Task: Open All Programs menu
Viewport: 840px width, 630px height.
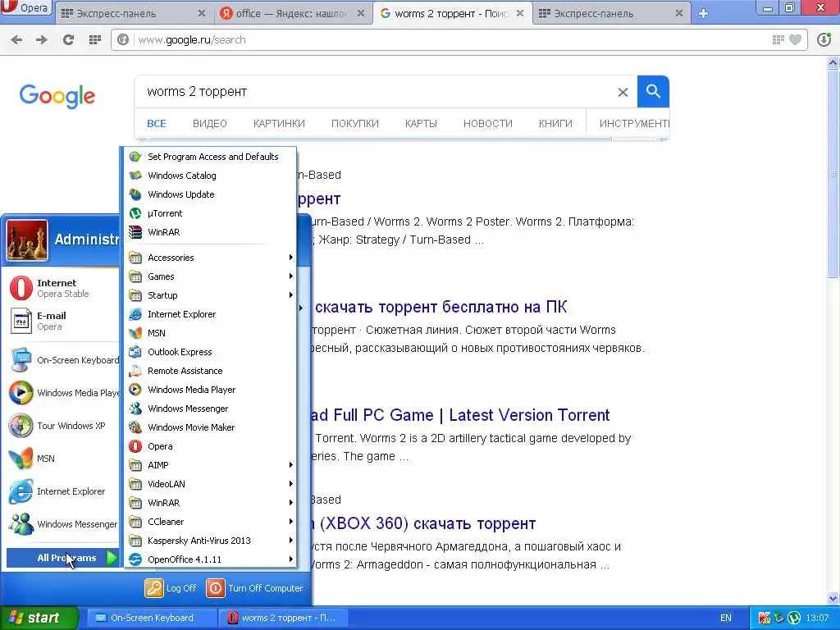Action: [x=63, y=558]
